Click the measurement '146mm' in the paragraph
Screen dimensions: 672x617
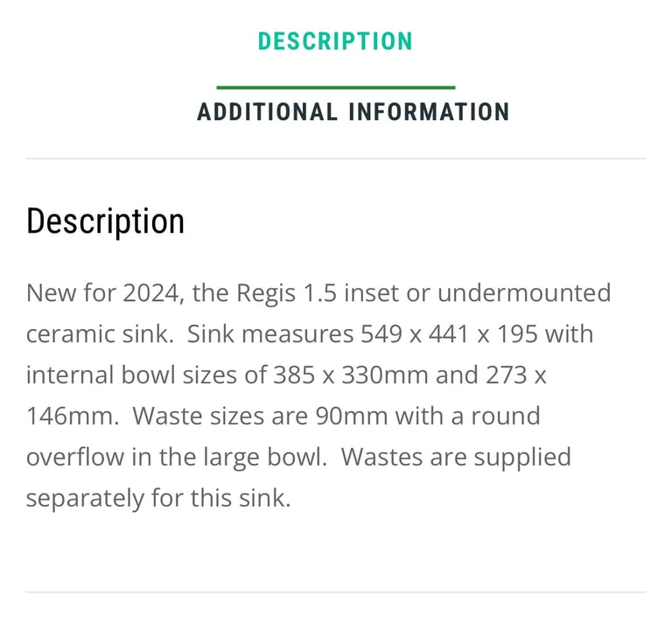pos(73,416)
